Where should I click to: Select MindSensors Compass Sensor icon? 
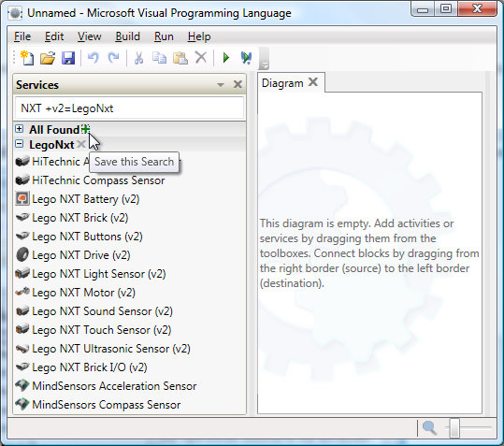coord(22,404)
